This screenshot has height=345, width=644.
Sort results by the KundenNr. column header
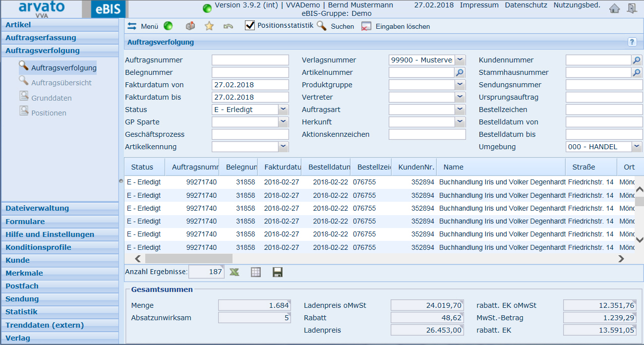(415, 167)
